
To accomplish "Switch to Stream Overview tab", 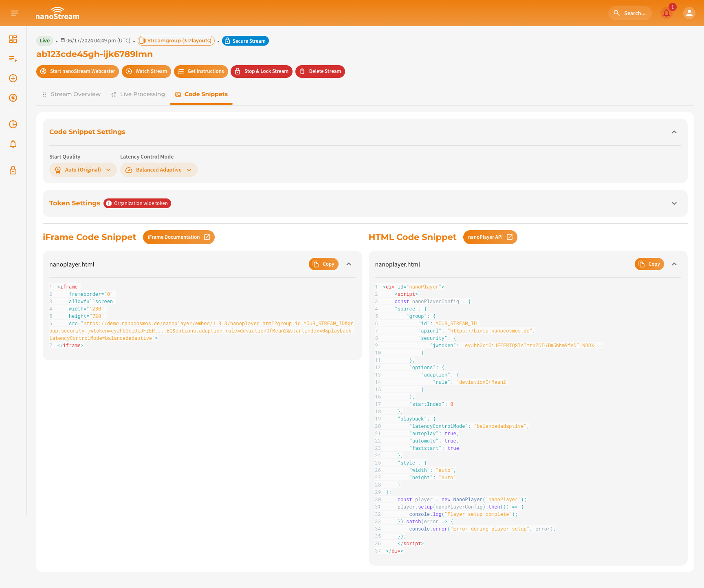I will pos(71,94).
